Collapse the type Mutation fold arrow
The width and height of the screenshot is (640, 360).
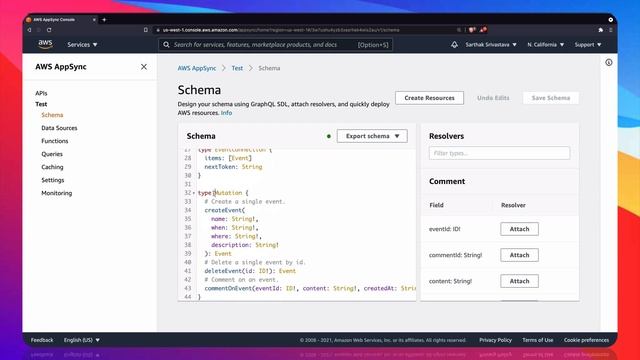193,193
